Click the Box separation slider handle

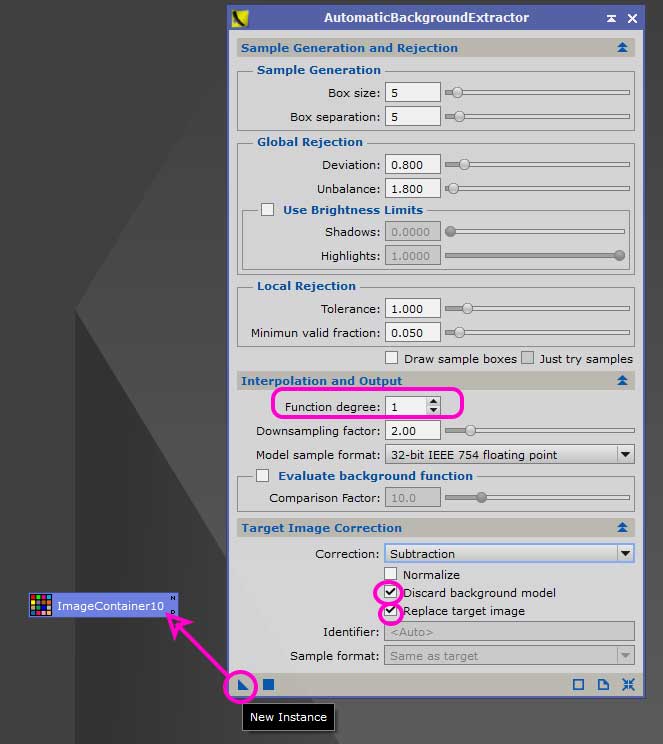click(459, 116)
